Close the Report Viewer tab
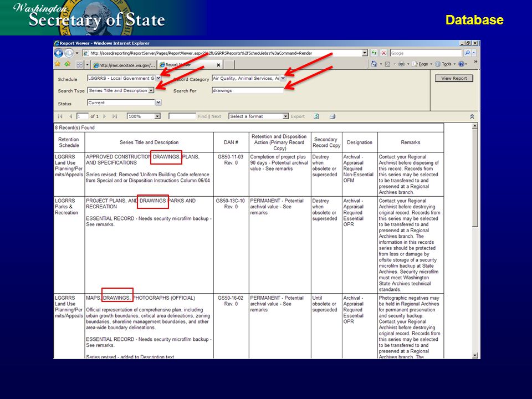The height and width of the screenshot is (399, 532). [218, 65]
